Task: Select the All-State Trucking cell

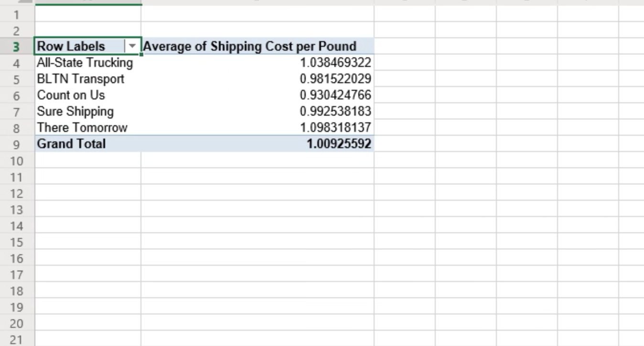Action: click(88, 63)
